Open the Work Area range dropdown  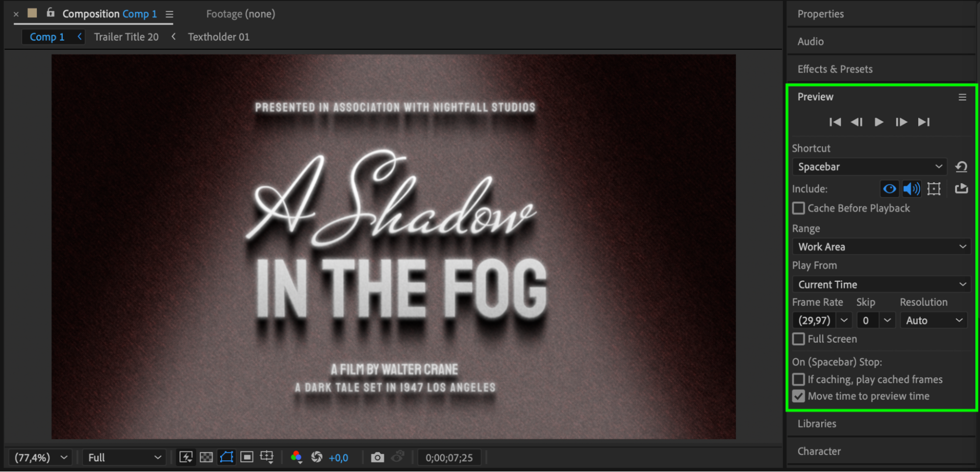tap(881, 247)
